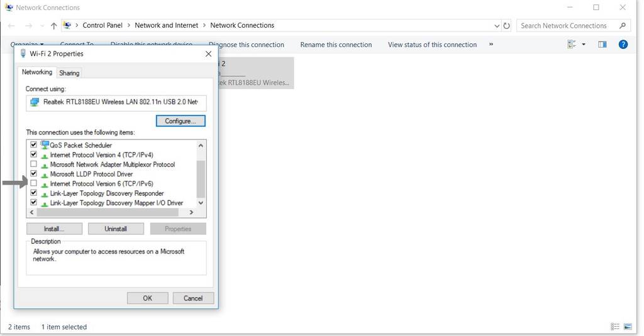This screenshot has height=336, width=644.
Task: Click the vertical scrollbar thumb in items list
Action: pos(201,179)
